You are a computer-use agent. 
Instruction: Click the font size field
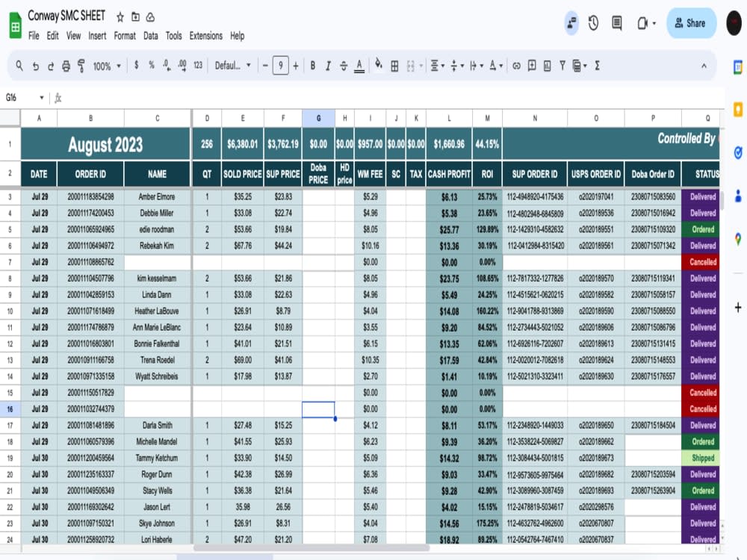tap(281, 66)
